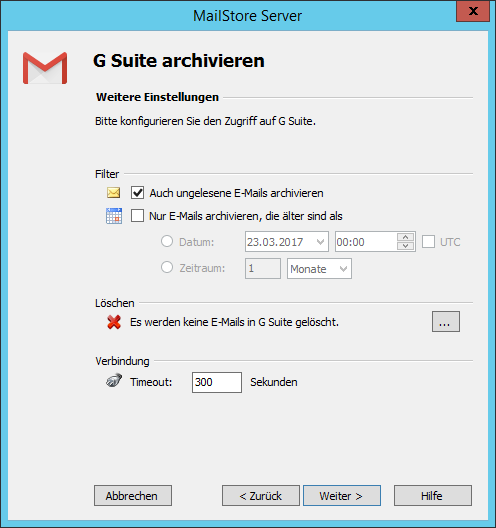Open delete options with the ellipsis button
This screenshot has height=528, width=496.
click(446, 322)
